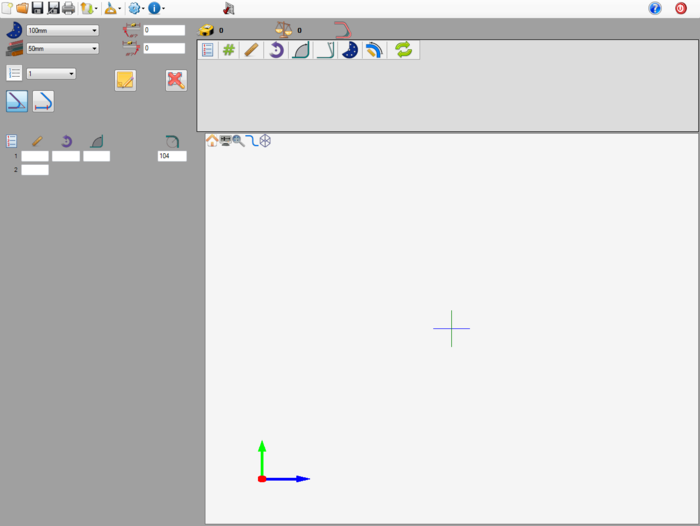The height and width of the screenshot is (526, 700).
Task: Click the red power exit icon
Action: click(x=681, y=8)
